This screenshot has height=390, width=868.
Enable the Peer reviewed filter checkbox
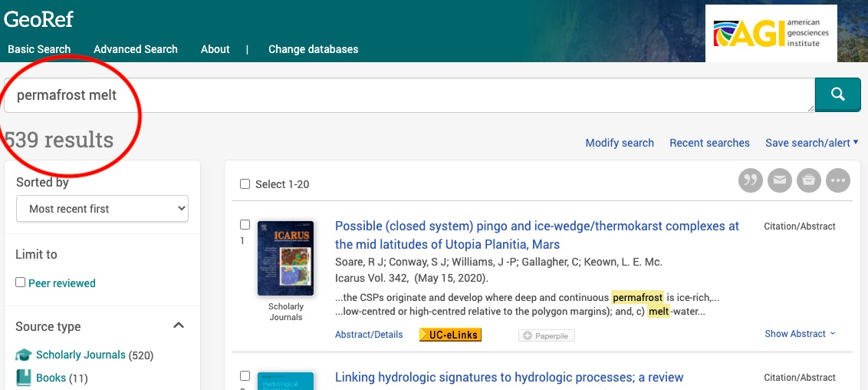coord(21,283)
